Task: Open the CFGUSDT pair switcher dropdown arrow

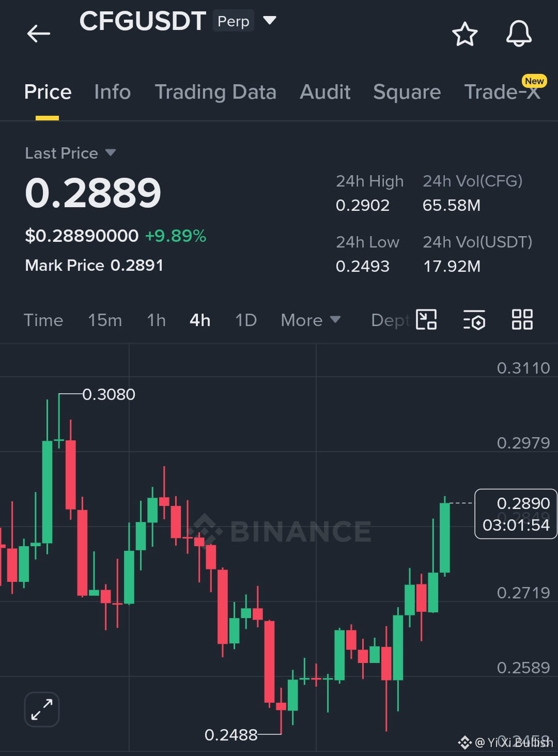Action: tap(270, 21)
